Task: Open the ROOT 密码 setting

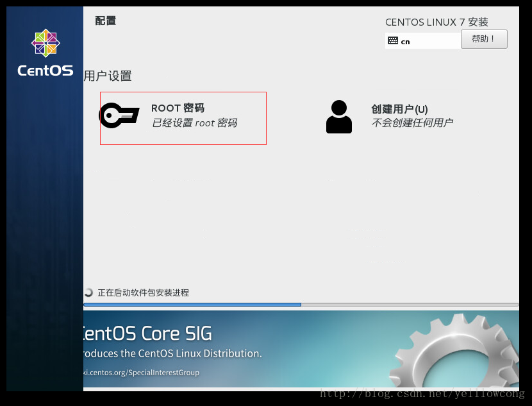Action: [183, 118]
